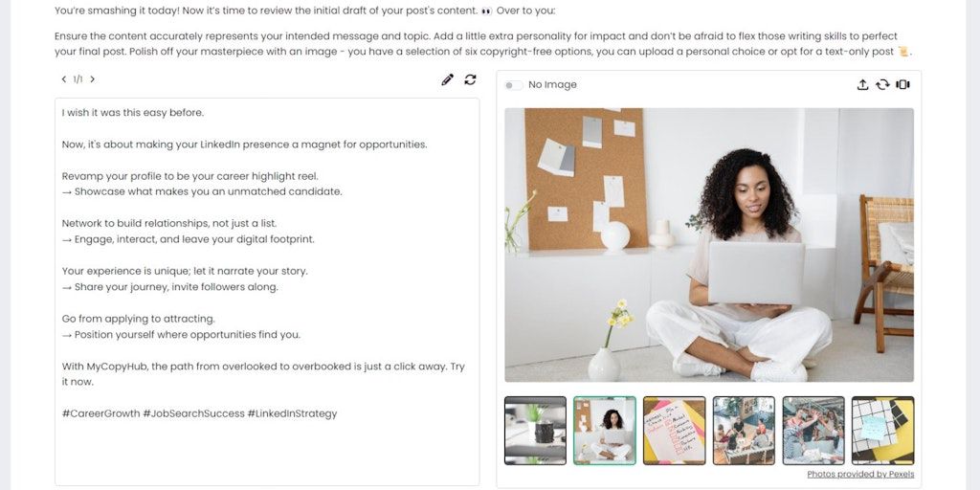Select the sticky note grid thumbnail
Viewport: 980px width, 490px height.
pos(882,431)
